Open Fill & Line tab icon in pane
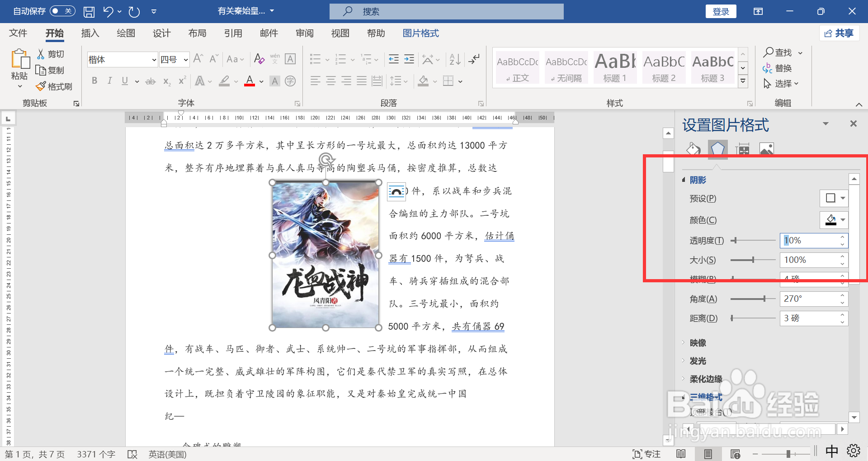This screenshot has width=868, height=461. [x=693, y=149]
